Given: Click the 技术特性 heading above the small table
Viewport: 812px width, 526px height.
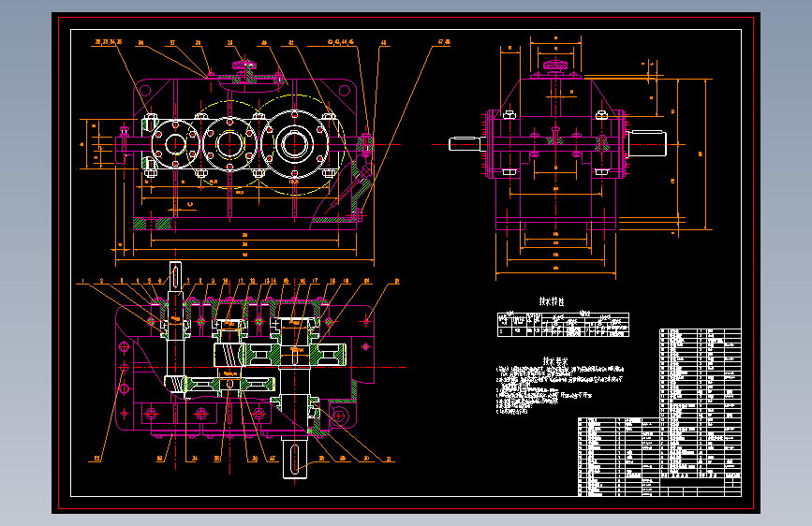Looking at the screenshot, I should pyautogui.click(x=552, y=301).
